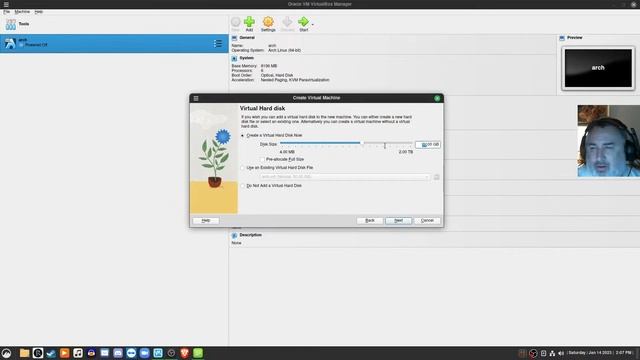Open the Settings toolbar button
Screen dimensions: 640x360
[268, 24]
